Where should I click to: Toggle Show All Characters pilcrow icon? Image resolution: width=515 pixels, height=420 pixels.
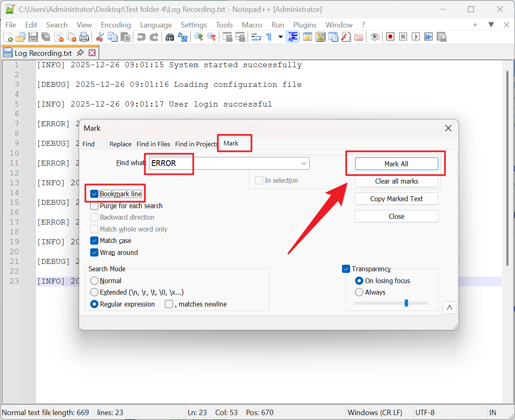tap(269, 37)
